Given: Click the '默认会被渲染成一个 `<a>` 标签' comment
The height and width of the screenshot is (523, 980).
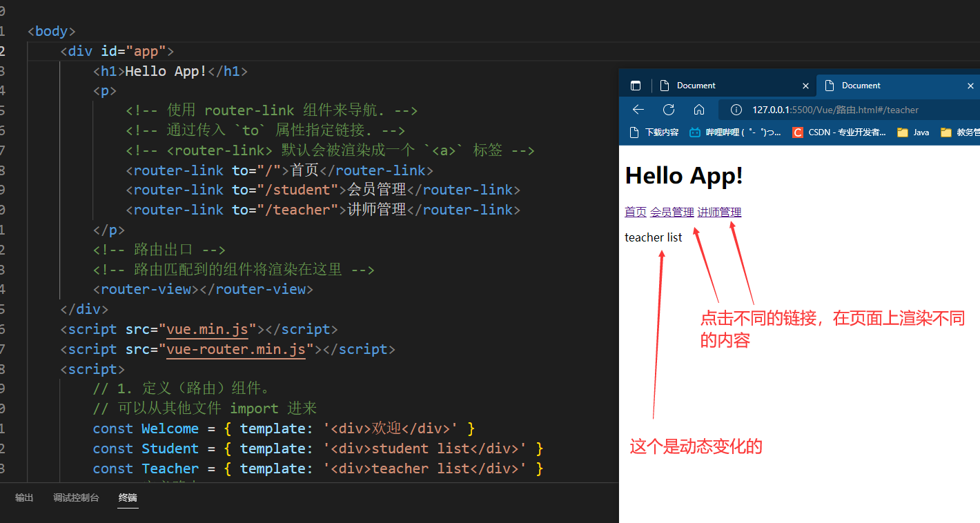Looking at the screenshot, I should [330, 150].
